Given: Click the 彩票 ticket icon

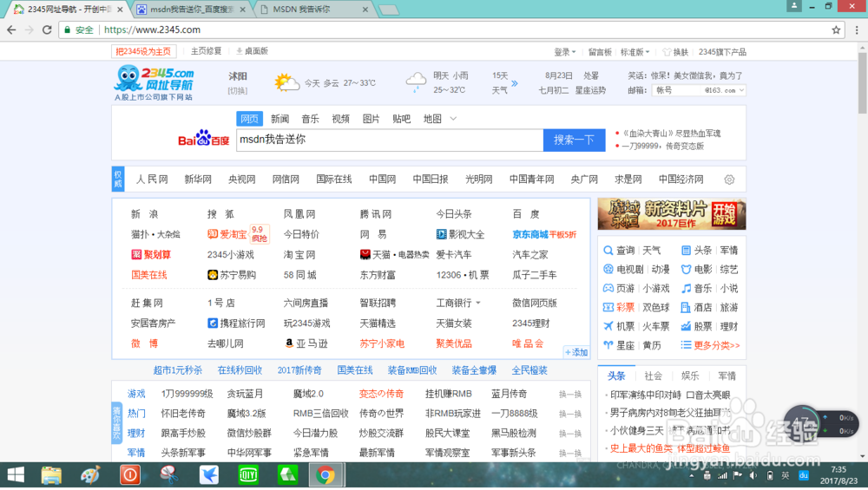Looking at the screenshot, I should click(608, 308).
